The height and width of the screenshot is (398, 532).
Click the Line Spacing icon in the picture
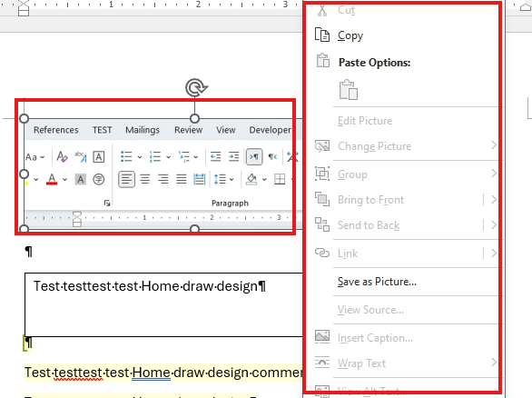[221, 179]
